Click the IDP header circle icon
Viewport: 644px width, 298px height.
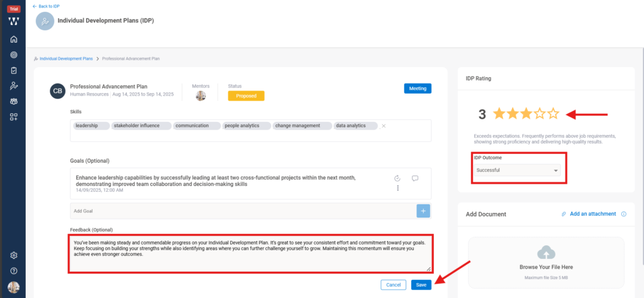[x=45, y=21]
